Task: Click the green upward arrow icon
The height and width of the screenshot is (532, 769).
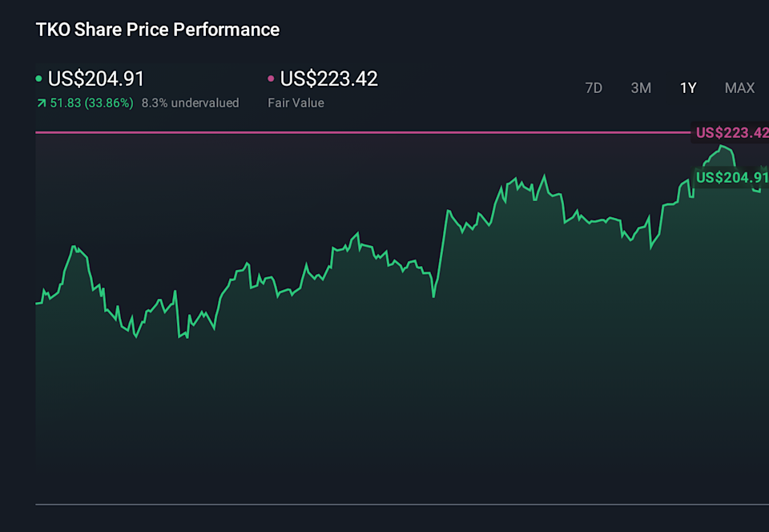Action: pyautogui.click(x=42, y=103)
